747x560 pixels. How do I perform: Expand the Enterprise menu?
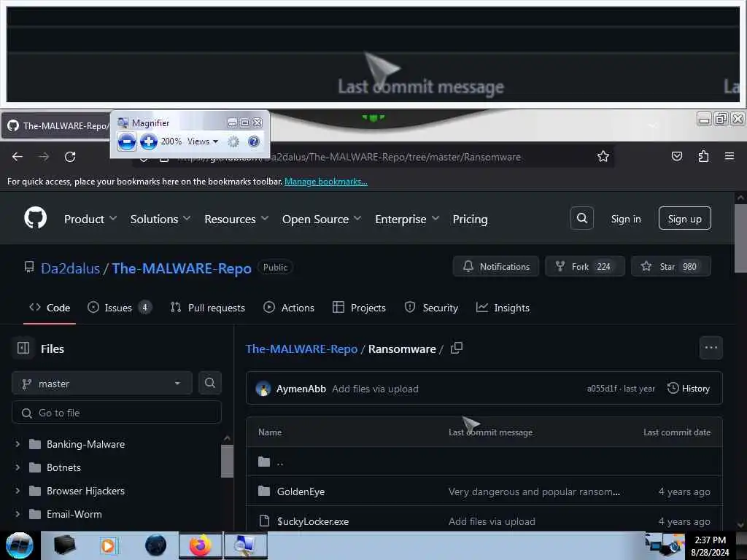[x=407, y=219]
